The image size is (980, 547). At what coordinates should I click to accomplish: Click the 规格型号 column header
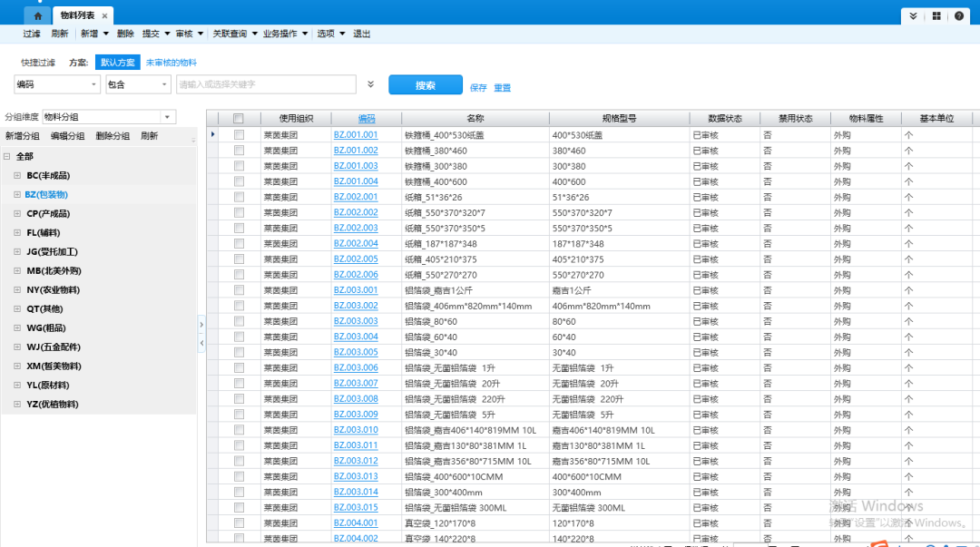[620, 118]
